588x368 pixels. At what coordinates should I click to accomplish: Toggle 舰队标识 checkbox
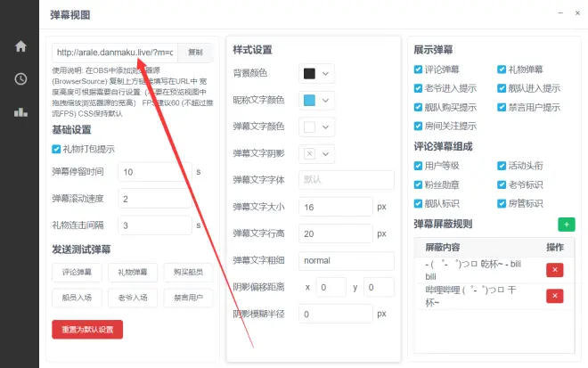(418, 204)
